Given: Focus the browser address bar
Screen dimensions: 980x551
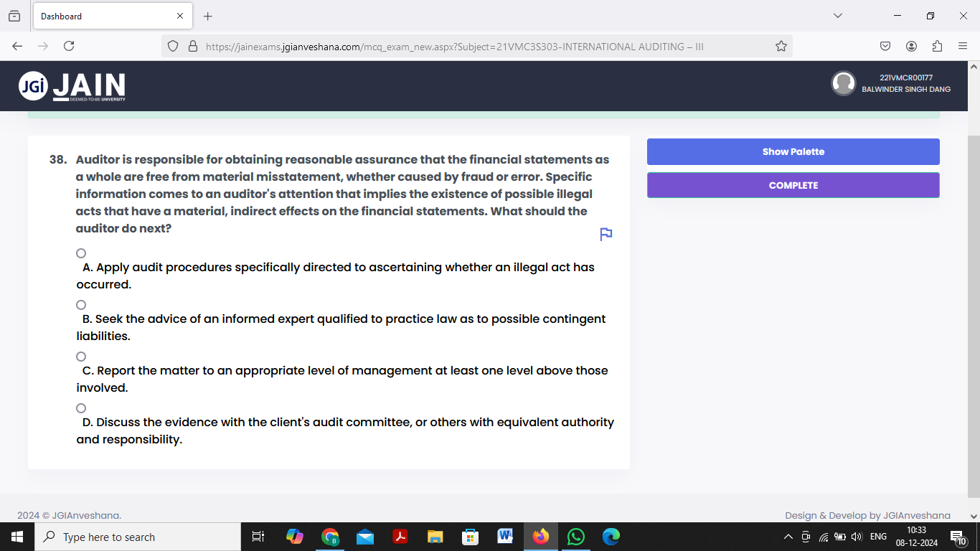Looking at the screenshot, I should click(x=477, y=46).
